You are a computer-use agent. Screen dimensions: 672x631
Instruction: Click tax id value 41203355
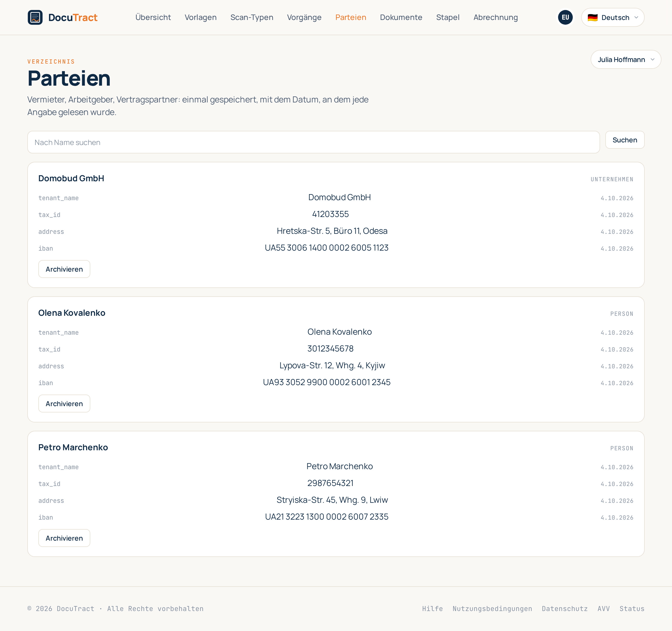click(330, 214)
